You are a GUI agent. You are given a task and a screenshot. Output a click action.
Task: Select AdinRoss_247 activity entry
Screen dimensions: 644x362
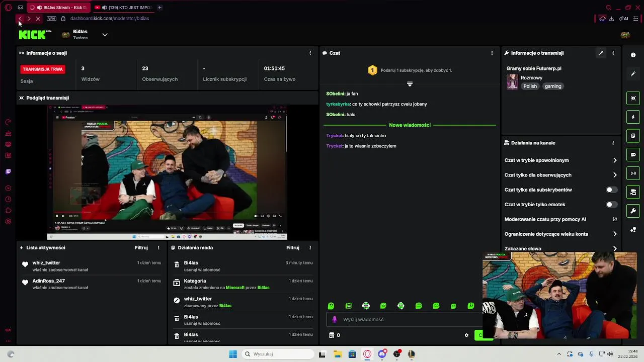point(91,284)
